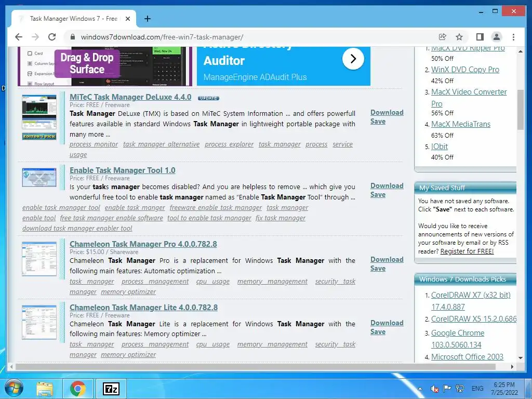Download Enable Task Manager Tool
This screenshot has height=399, width=532.
[x=387, y=185]
